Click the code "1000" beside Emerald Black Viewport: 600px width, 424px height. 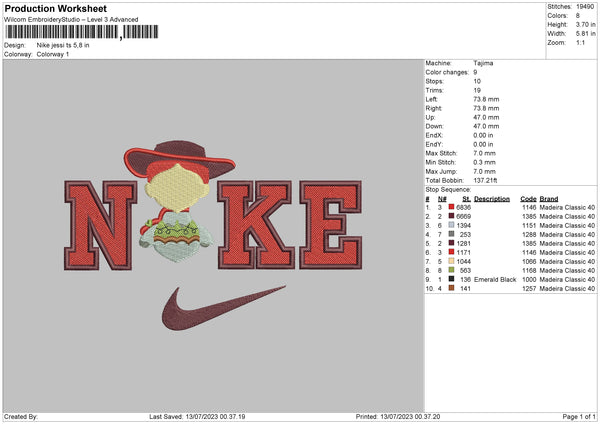[529, 279]
